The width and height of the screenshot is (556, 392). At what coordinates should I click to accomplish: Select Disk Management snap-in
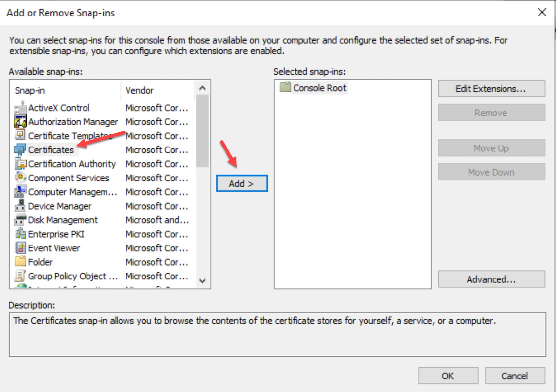click(x=63, y=220)
